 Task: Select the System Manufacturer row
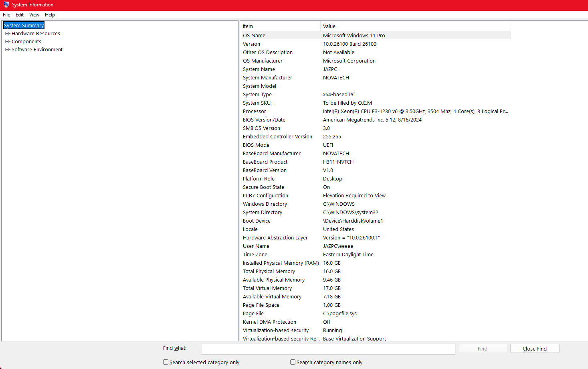click(376, 77)
